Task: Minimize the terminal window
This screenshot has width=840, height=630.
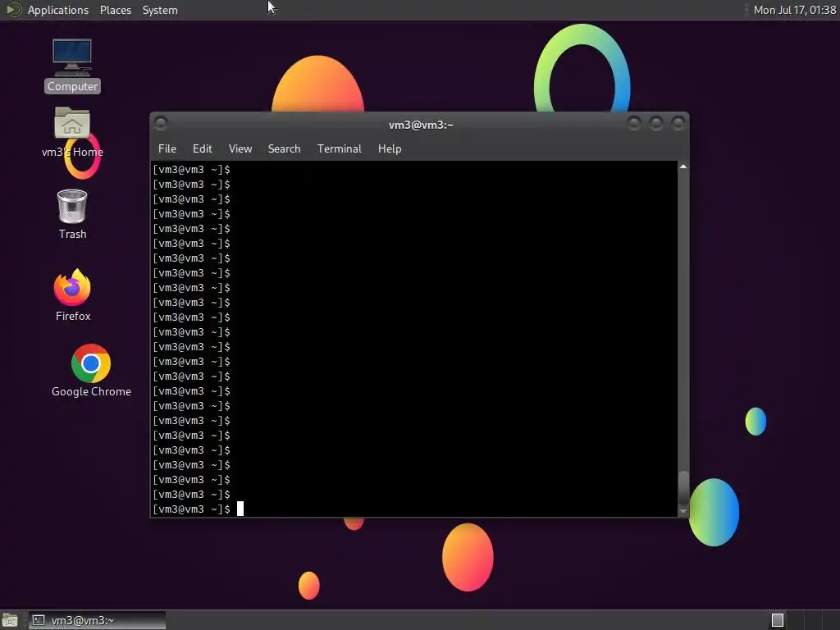Action: click(x=634, y=123)
